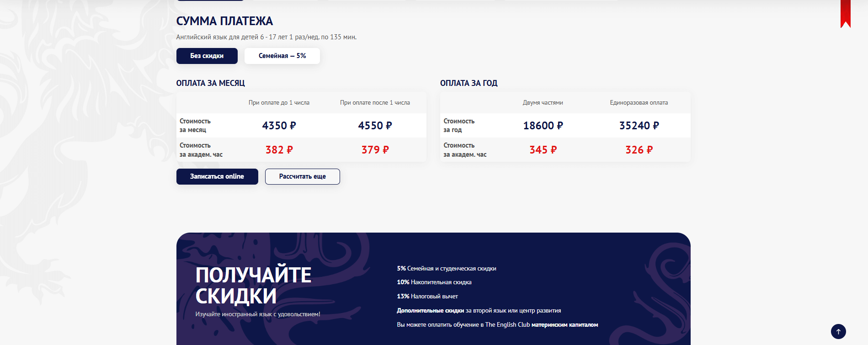Click the course description line about Английский язык

click(266, 37)
